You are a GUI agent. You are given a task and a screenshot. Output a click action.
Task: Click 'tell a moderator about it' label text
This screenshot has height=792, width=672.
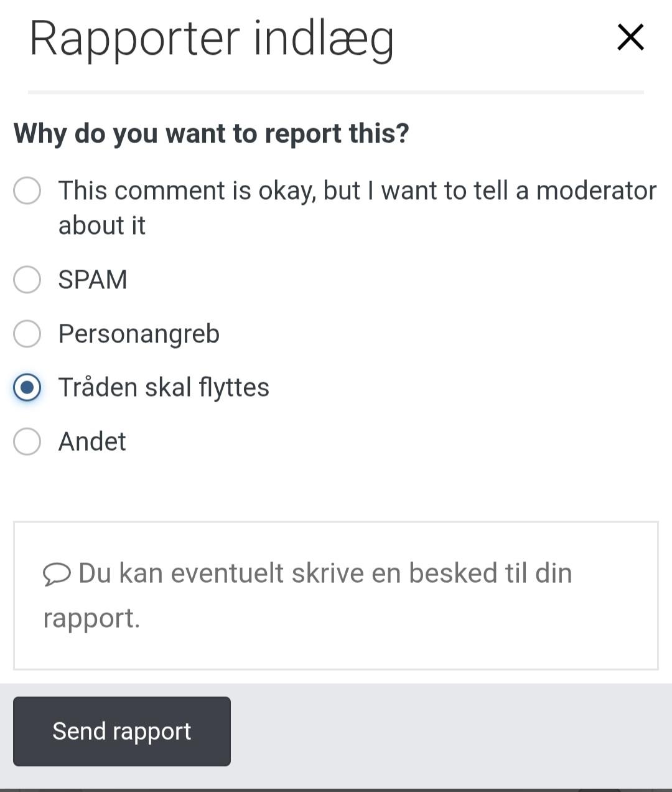[357, 207]
